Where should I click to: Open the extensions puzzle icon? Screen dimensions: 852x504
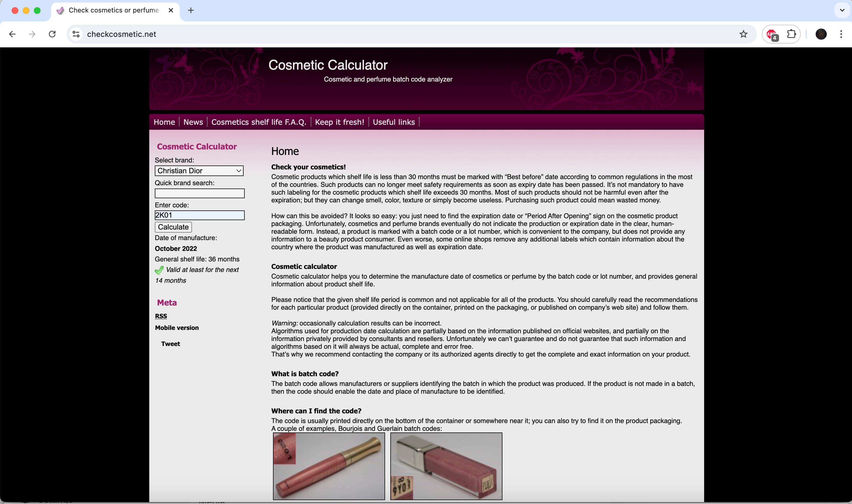tap(791, 34)
